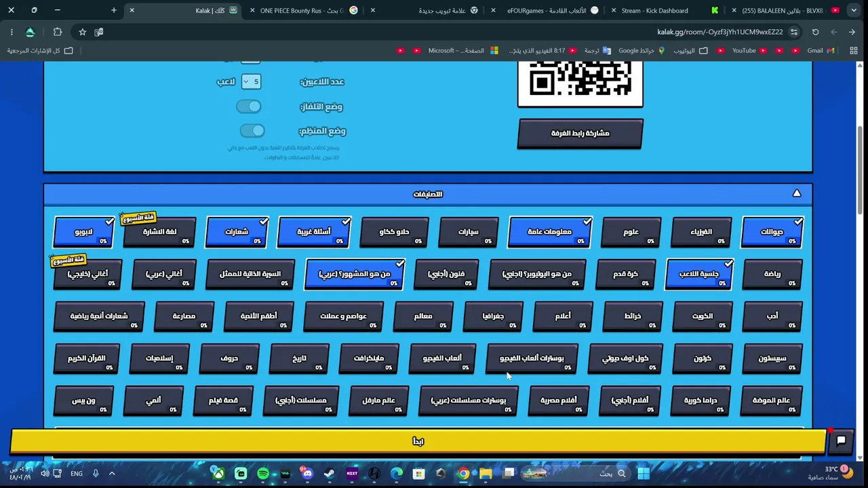Uncheck the شعارات category
The image size is (868, 488).
tap(237, 232)
